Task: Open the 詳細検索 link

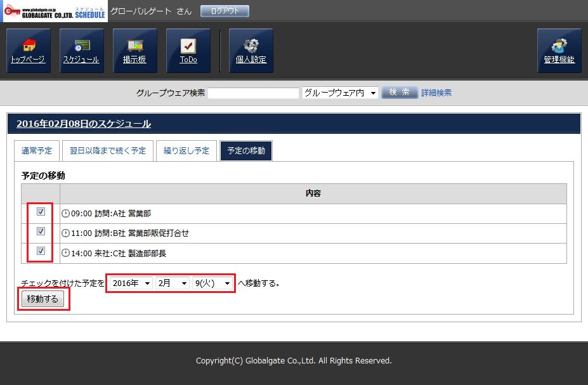Action: tap(436, 93)
